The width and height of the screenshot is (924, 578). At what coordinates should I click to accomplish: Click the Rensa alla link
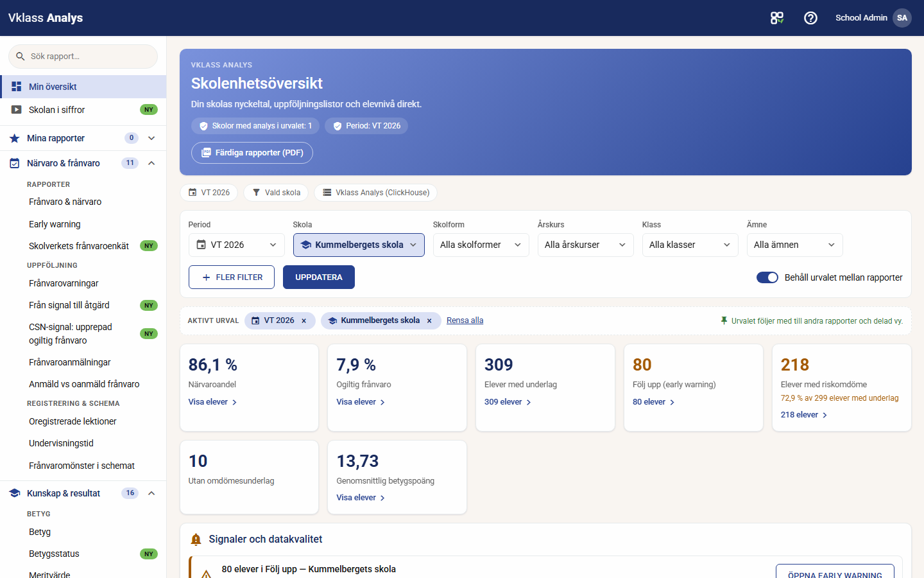pos(465,320)
